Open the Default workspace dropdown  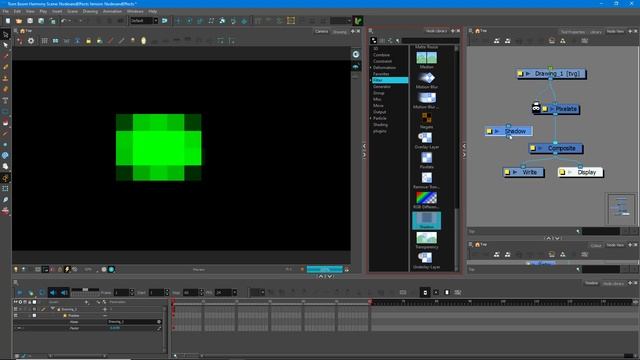click(x=144, y=20)
